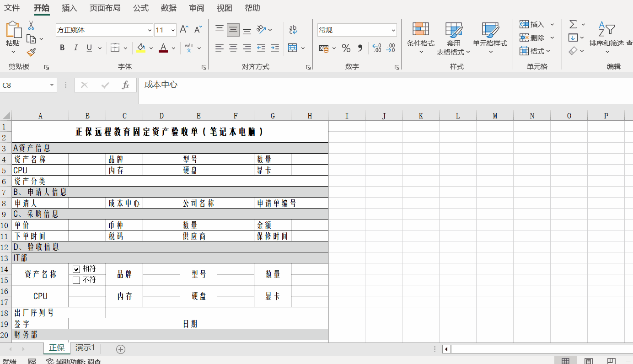Open the 插入 ribbon tab
Image resolution: width=633 pixels, height=364 pixels.
pos(69,8)
